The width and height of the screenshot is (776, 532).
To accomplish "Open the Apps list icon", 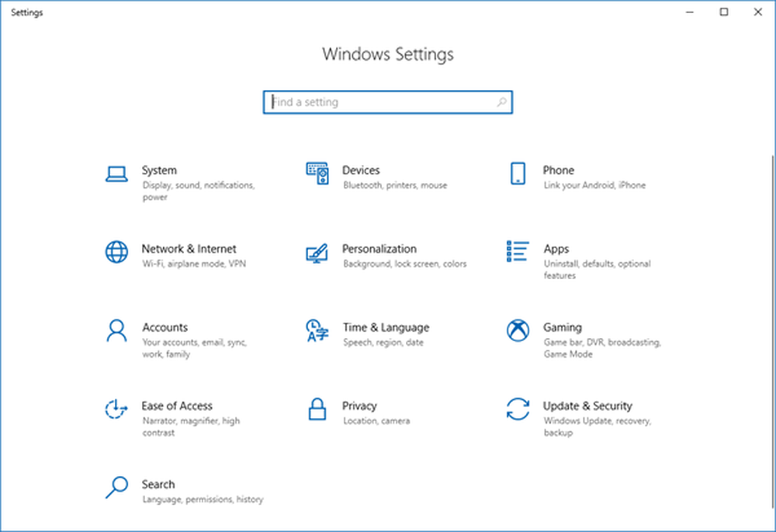I will [x=518, y=251].
